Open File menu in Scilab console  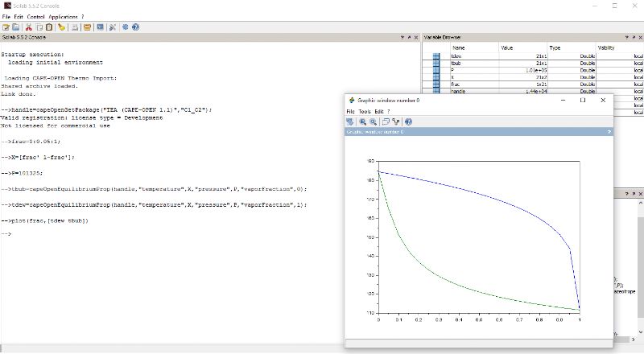(6, 17)
